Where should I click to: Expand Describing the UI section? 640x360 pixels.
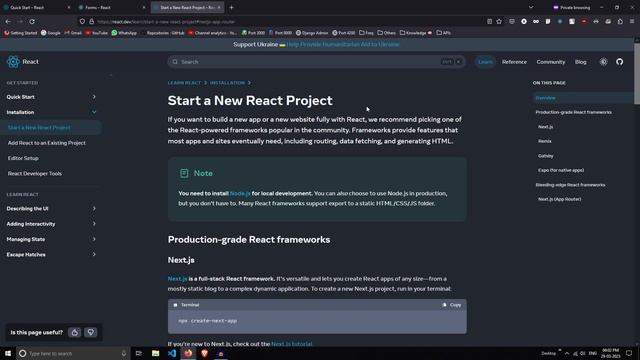click(94, 209)
